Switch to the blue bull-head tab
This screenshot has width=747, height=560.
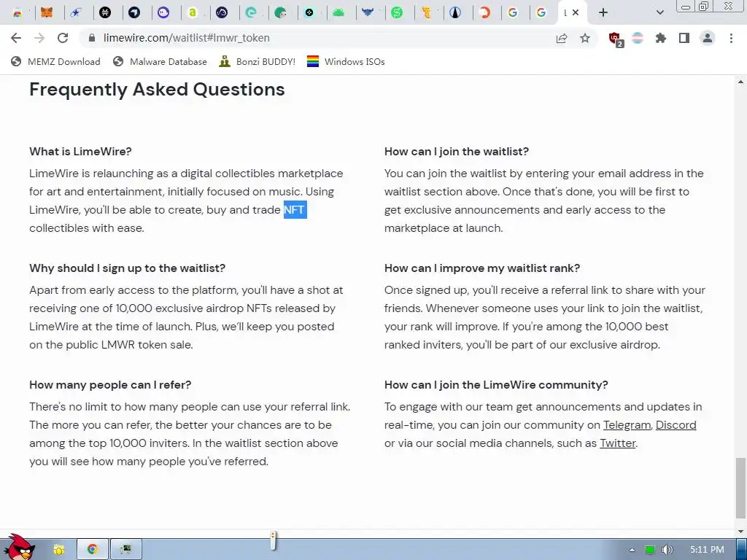[368, 13]
